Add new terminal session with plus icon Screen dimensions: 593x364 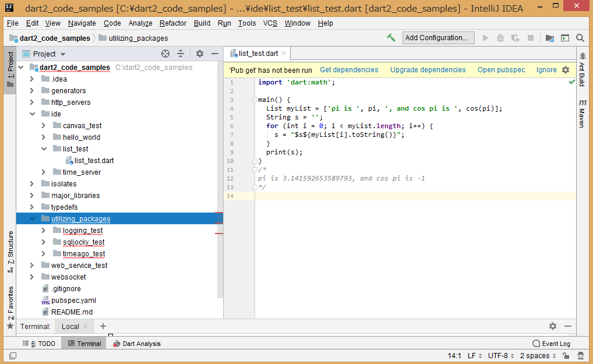(x=103, y=326)
